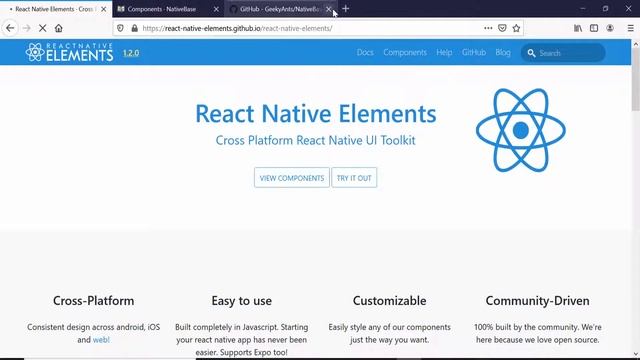Image resolution: width=640 pixels, height=360 pixels.
Task: Open the Firefox account icon
Action: tap(610, 28)
